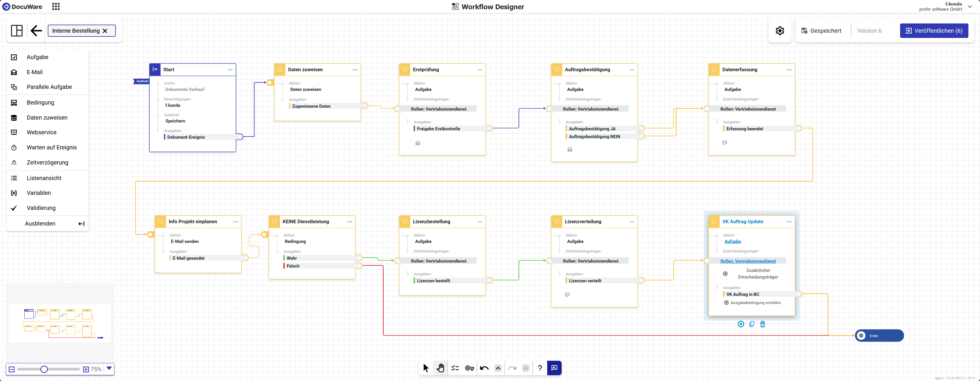Select the pointer selection tool
This screenshot has height=381, width=980.
(x=426, y=368)
